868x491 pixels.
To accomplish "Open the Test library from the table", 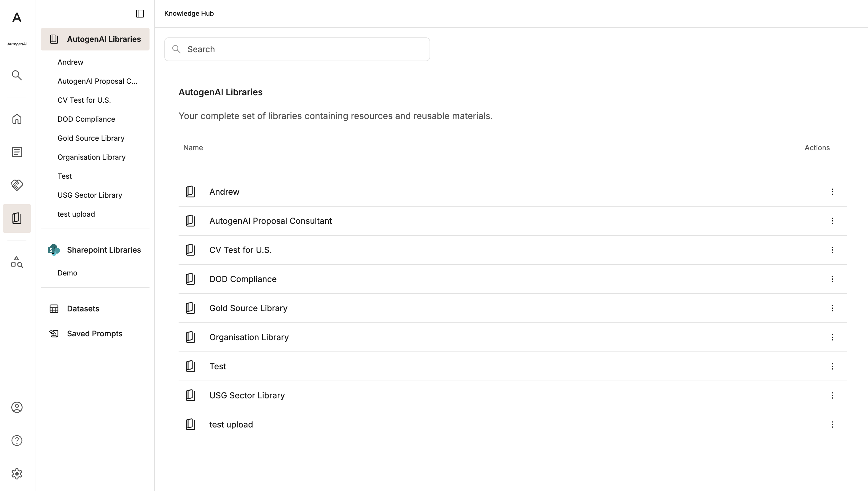I will pos(218,366).
